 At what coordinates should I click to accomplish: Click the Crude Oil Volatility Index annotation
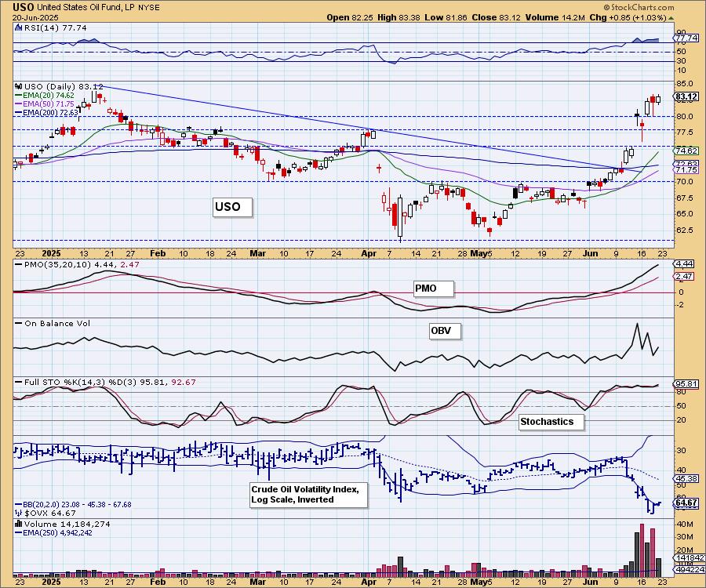pos(308,495)
